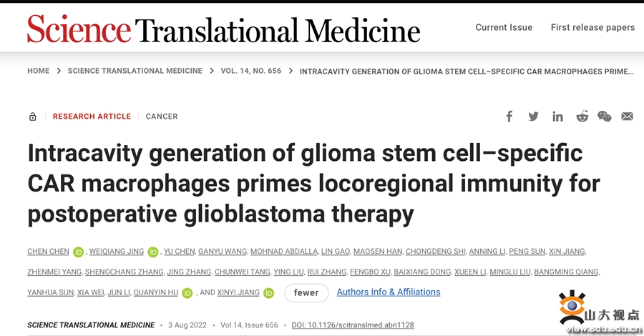Image resolution: width=644 pixels, height=336 pixels.
Task: Open Vol. 14, No. 656 breadcrumb
Action: click(x=251, y=71)
